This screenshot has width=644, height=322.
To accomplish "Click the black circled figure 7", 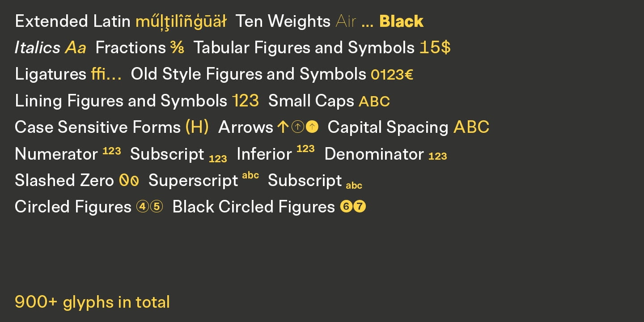I will 360,207.
